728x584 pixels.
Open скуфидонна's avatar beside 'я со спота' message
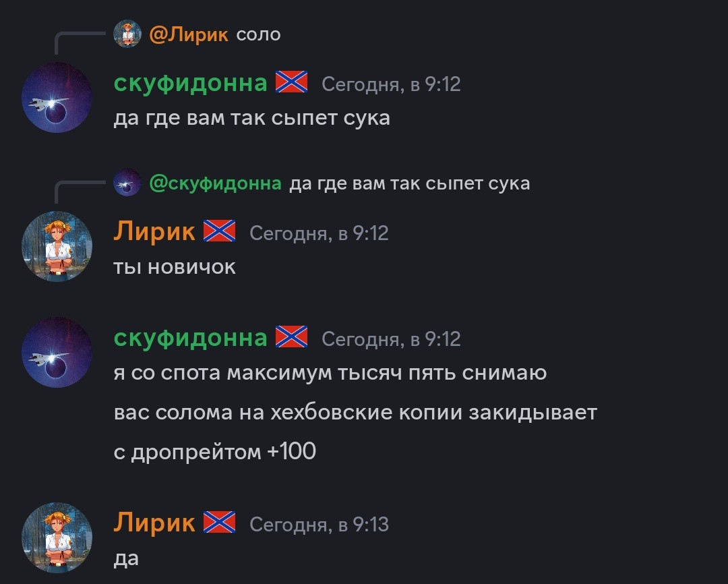pyautogui.click(x=57, y=352)
